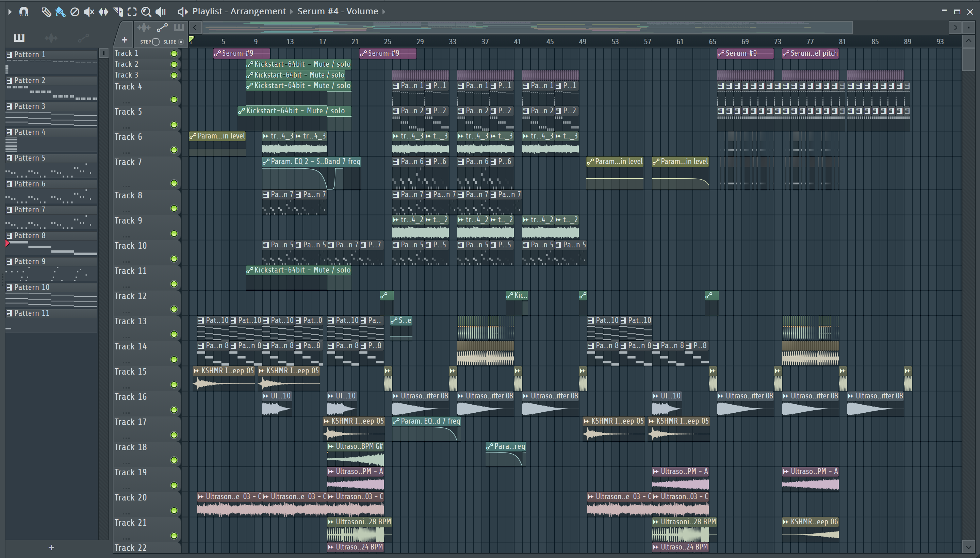Image resolution: width=980 pixels, height=558 pixels.
Task: Open the Serum #4 - Volume selector
Action: pyautogui.click(x=338, y=12)
